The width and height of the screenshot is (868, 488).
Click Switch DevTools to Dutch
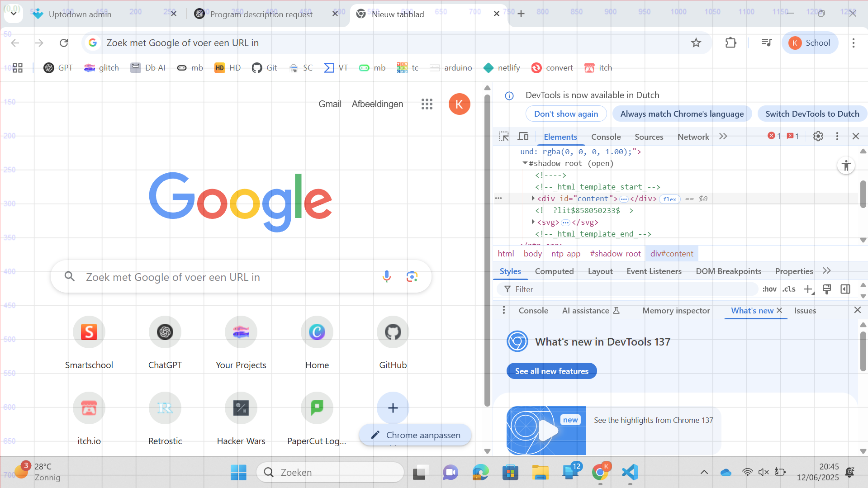point(812,114)
